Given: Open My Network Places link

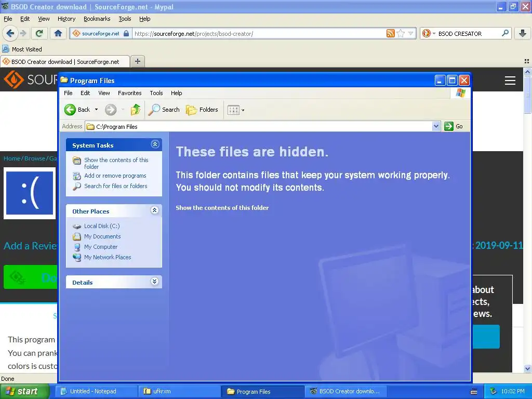Looking at the screenshot, I should tap(108, 257).
